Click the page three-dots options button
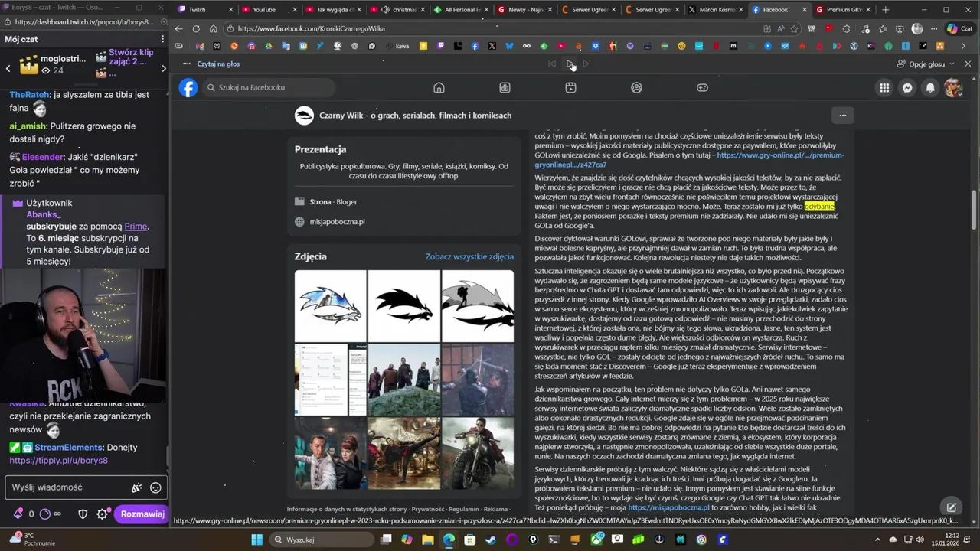 pyautogui.click(x=843, y=116)
